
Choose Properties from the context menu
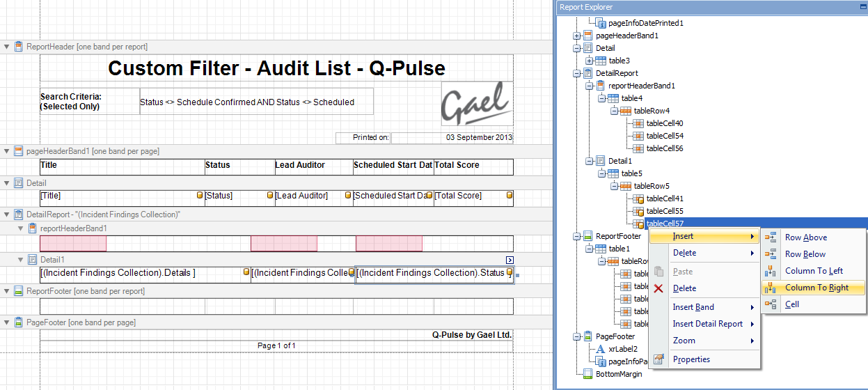(705, 360)
